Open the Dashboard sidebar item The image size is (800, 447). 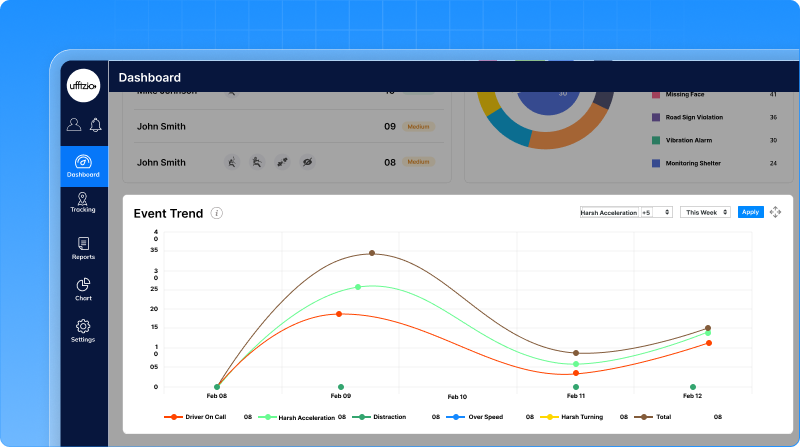click(x=84, y=165)
